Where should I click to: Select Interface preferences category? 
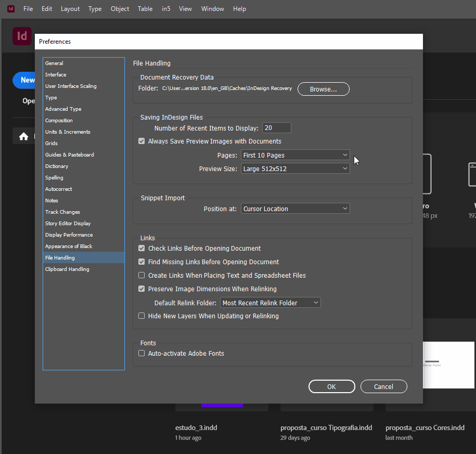pyautogui.click(x=83, y=75)
